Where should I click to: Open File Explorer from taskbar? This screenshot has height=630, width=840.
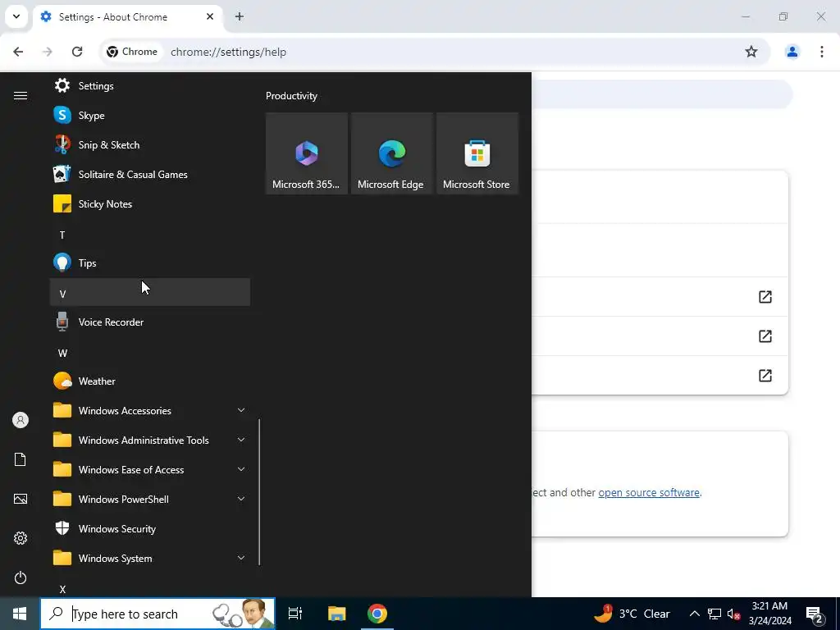point(336,614)
